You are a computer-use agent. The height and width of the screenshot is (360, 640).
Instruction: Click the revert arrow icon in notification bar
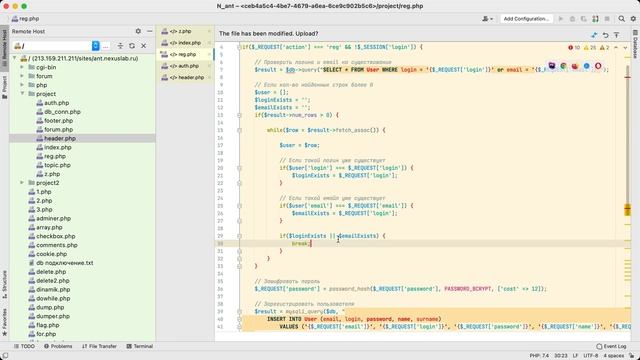pyautogui.click(x=605, y=35)
